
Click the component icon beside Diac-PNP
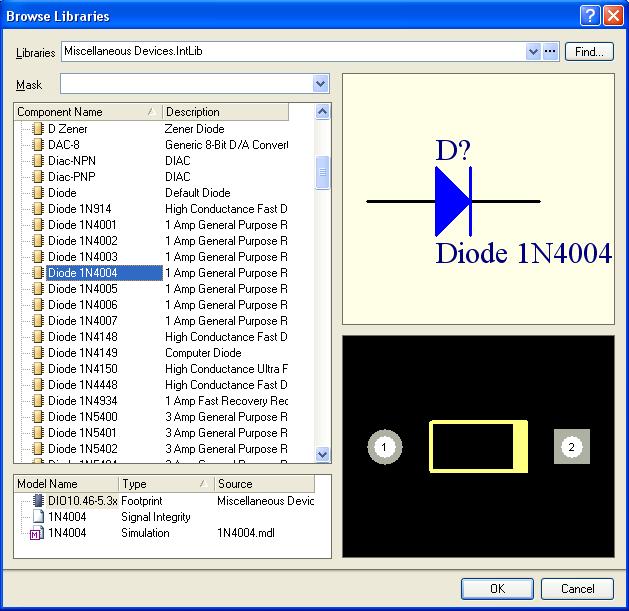pos(38,177)
